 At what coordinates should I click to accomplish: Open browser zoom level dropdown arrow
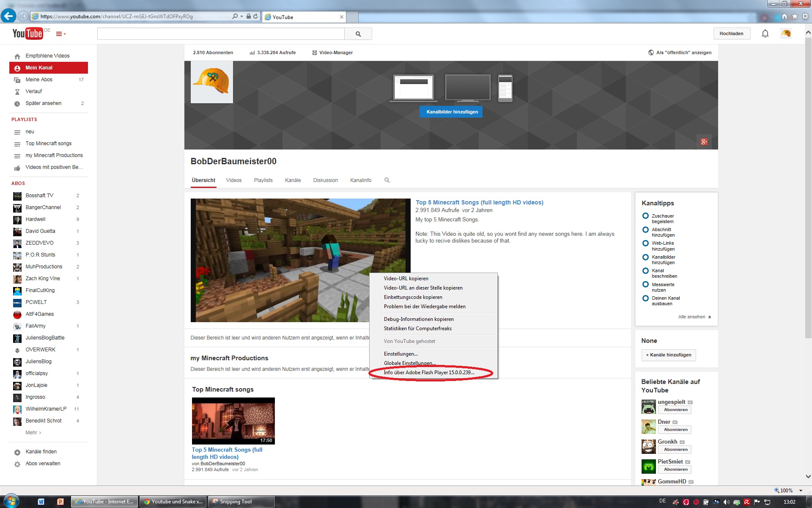tap(801, 491)
